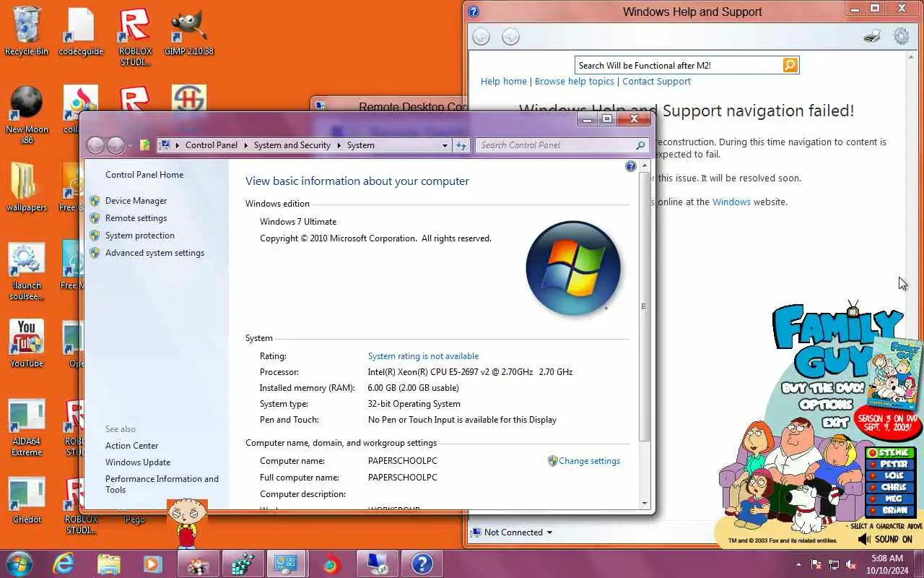
Task: Open the address bar history dropdown arrow
Action: click(x=445, y=145)
